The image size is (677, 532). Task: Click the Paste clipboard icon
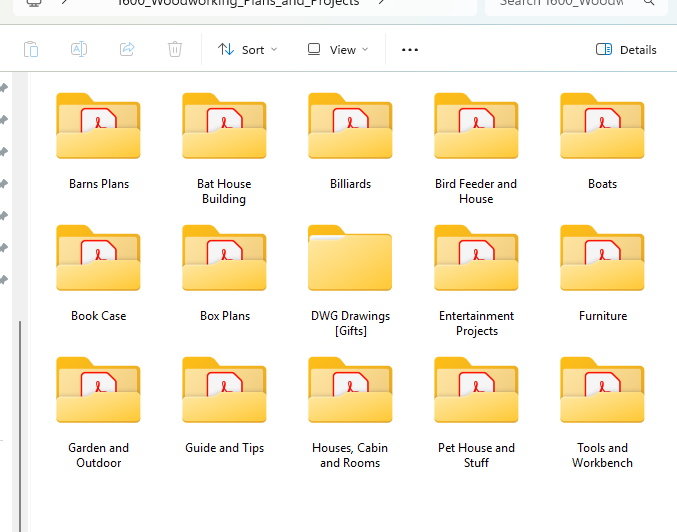tap(31, 49)
